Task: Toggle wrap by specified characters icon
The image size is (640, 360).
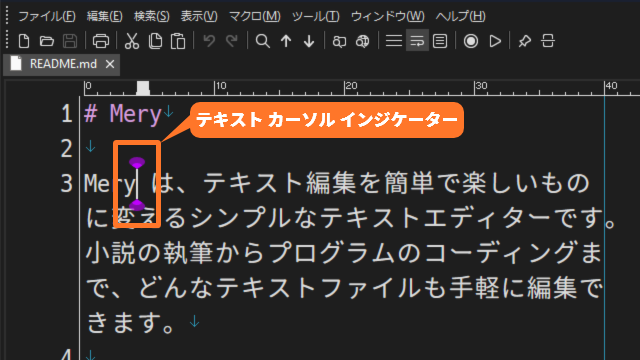Action: [x=417, y=41]
